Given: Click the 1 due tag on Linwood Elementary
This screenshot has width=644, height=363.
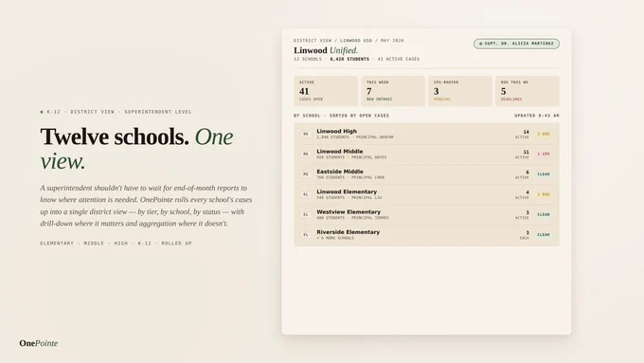Looking at the screenshot, I should 544,194.
